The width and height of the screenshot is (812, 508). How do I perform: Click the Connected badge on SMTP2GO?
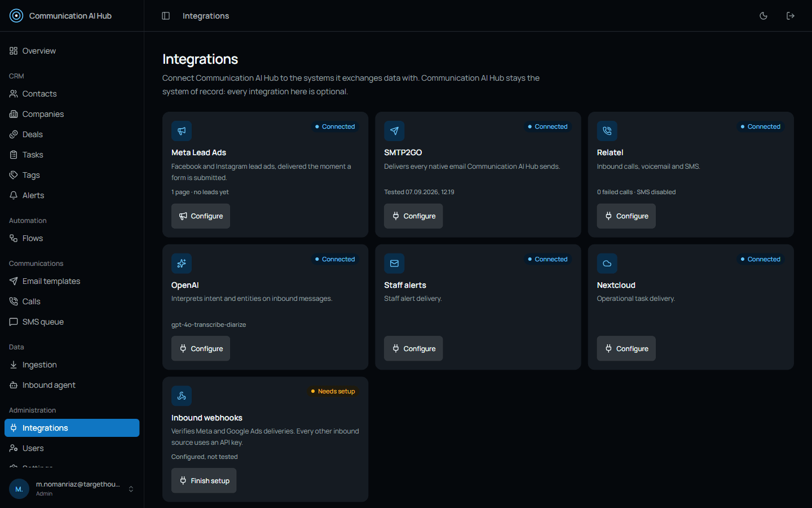[x=548, y=126]
